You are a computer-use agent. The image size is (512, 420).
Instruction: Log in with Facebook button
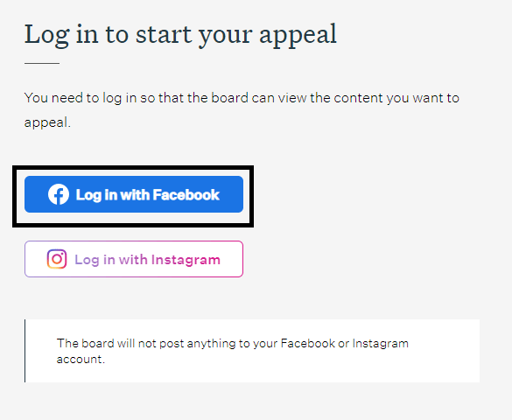point(134,194)
